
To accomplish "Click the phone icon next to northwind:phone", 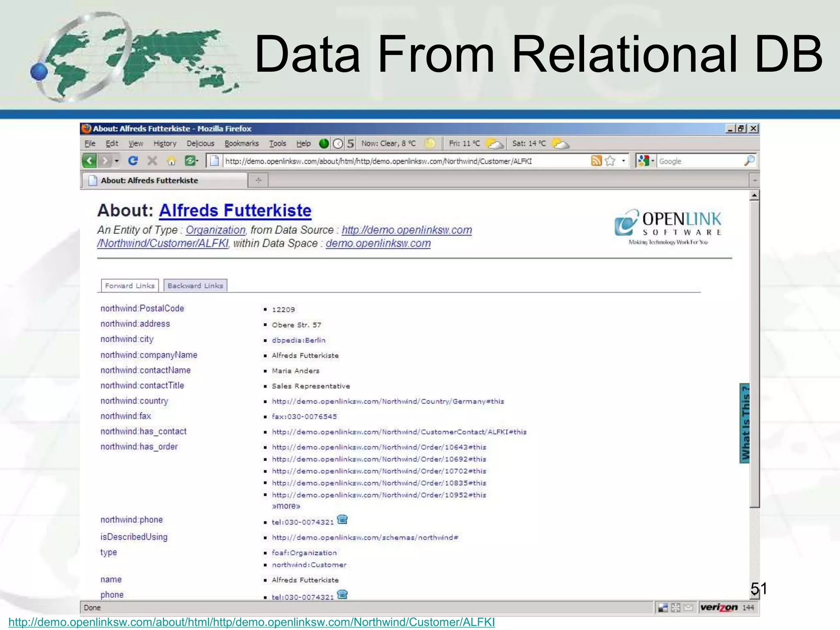I will click(342, 520).
